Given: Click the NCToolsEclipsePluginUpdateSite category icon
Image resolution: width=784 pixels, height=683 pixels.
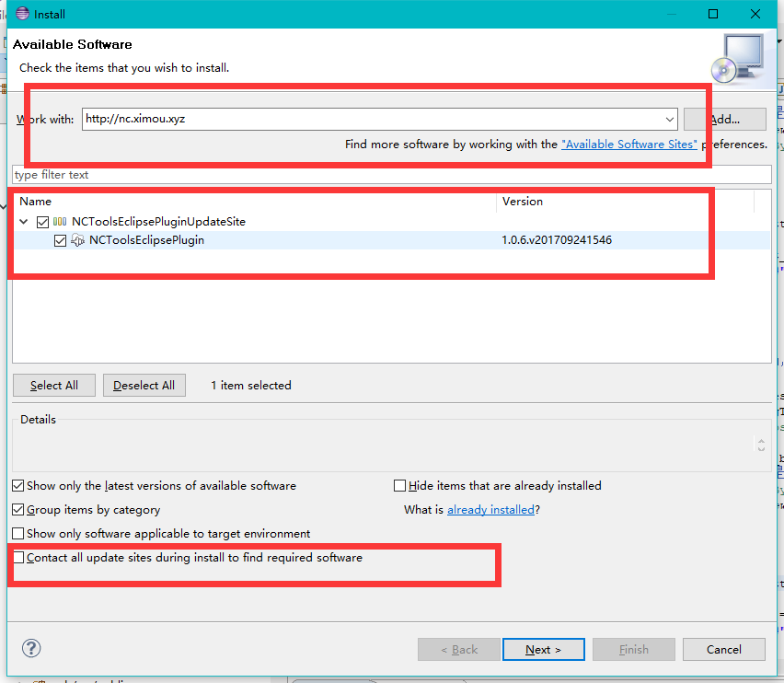Looking at the screenshot, I should pos(60,222).
